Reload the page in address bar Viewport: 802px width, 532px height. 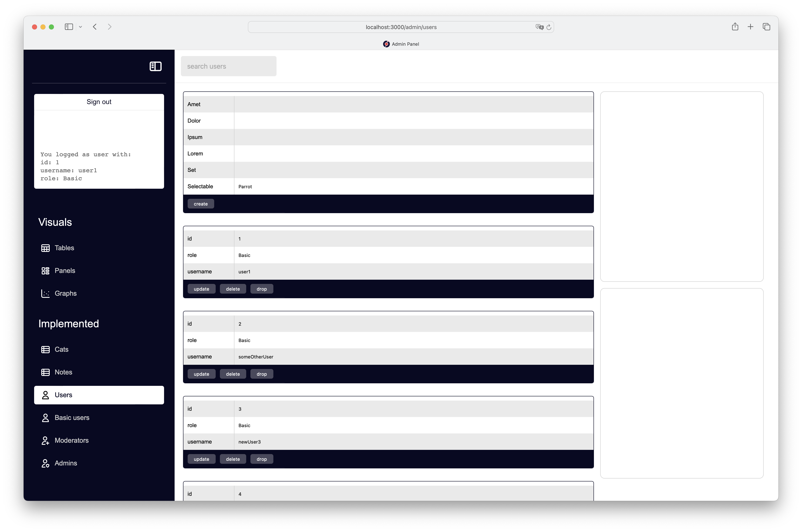click(x=549, y=27)
